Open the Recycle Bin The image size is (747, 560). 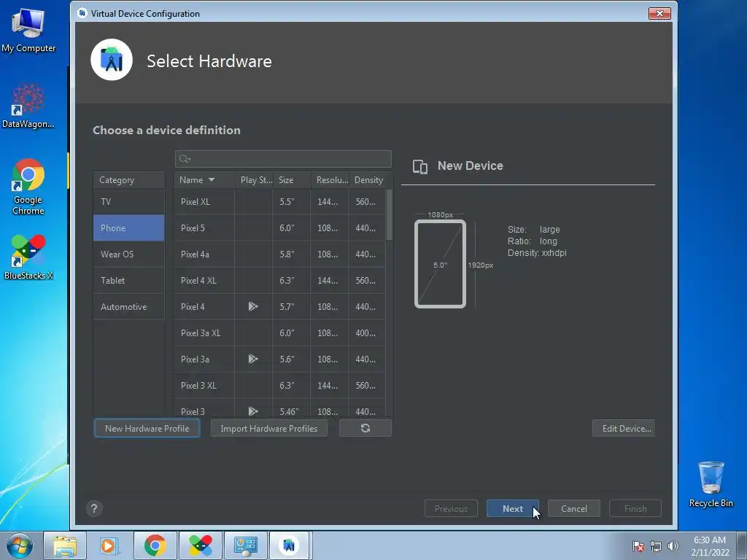tap(711, 484)
